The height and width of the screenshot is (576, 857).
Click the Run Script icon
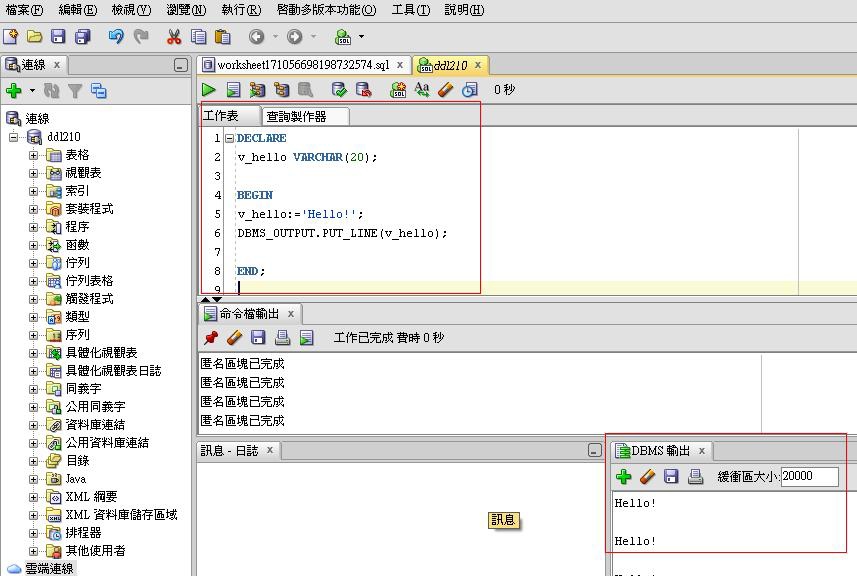coord(234,90)
